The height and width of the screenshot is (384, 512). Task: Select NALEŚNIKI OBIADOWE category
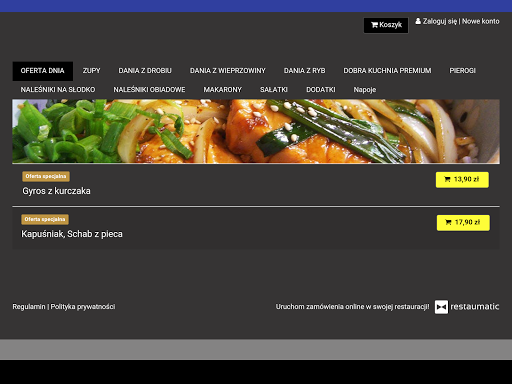(x=149, y=90)
